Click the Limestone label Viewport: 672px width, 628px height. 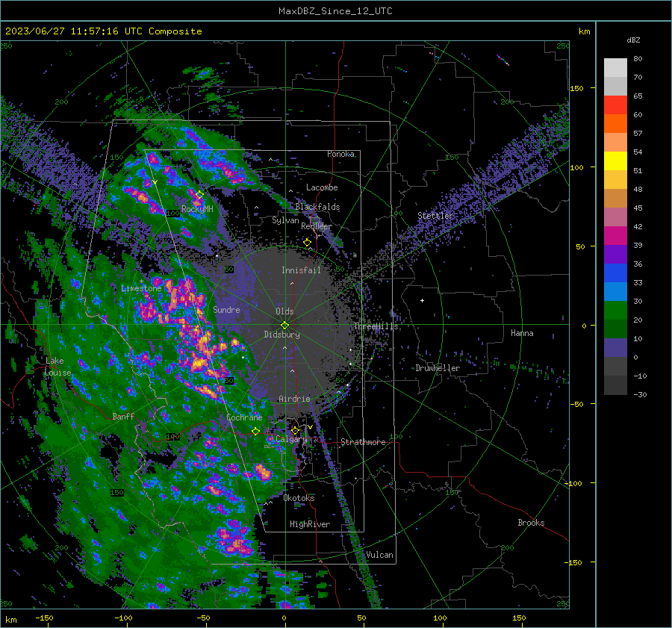click(141, 288)
